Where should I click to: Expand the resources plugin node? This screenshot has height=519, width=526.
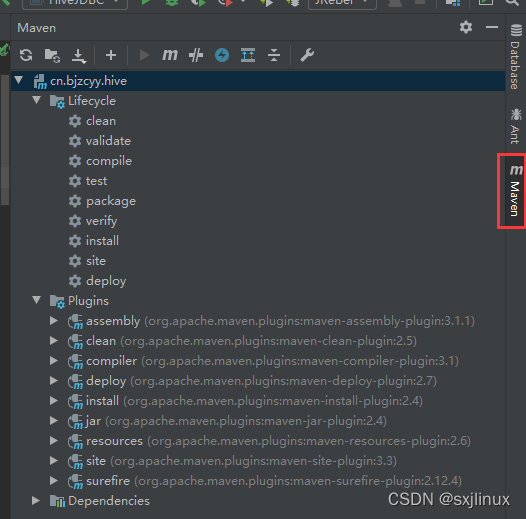(54, 441)
